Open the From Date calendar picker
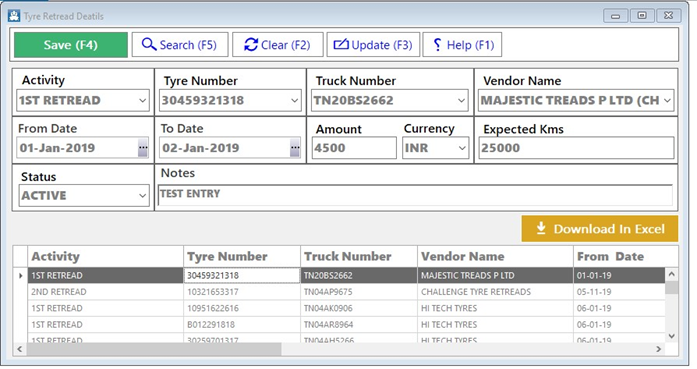The height and width of the screenshot is (369, 697). (143, 148)
